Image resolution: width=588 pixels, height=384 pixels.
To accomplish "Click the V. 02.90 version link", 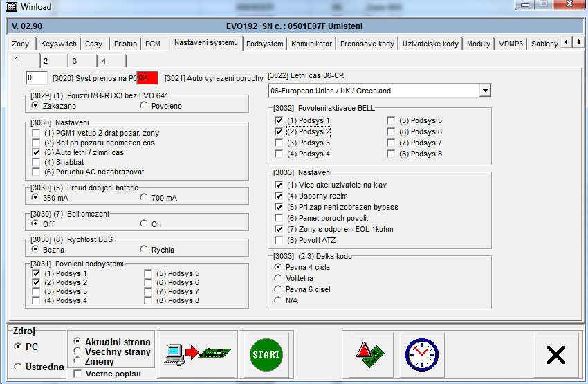I will click(27, 26).
